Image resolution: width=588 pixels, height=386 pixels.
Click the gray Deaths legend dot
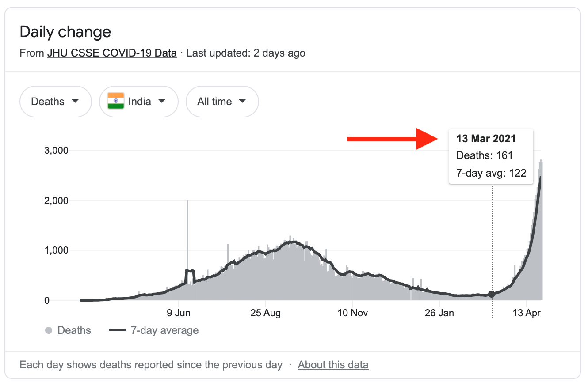click(49, 330)
